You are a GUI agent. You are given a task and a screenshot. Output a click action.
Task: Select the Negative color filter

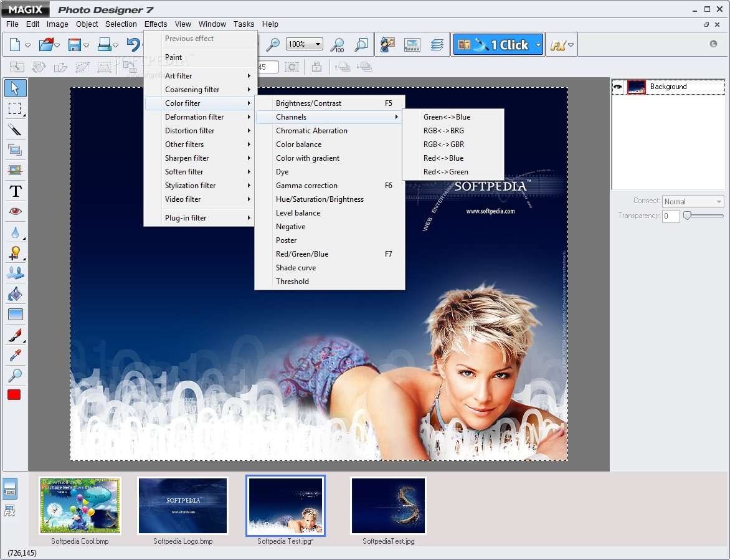[x=329, y=227]
